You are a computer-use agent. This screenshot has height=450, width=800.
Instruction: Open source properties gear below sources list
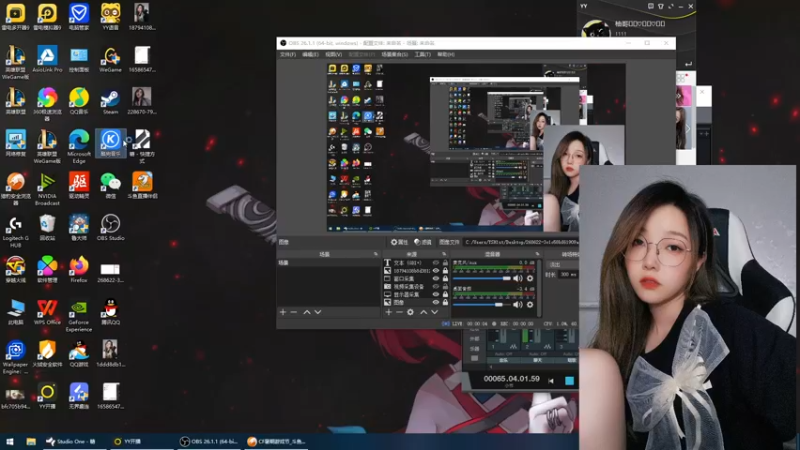click(x=410, y=312)
